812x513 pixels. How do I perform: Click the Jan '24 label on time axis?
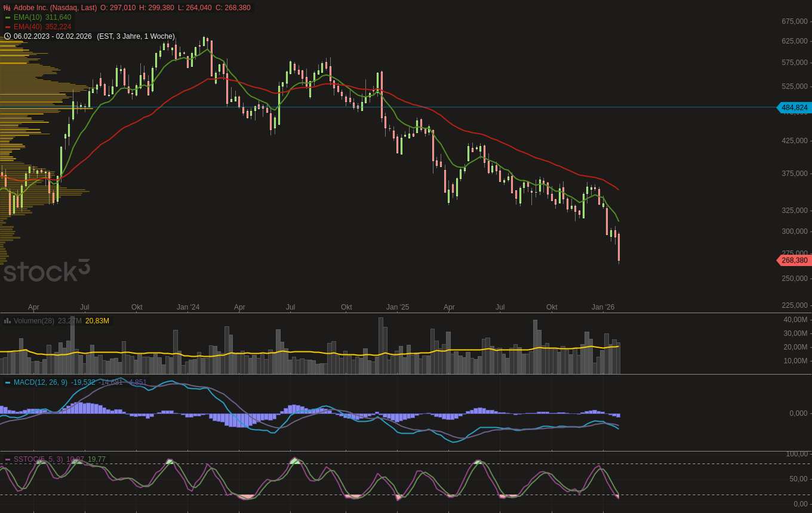pos(188,307)
